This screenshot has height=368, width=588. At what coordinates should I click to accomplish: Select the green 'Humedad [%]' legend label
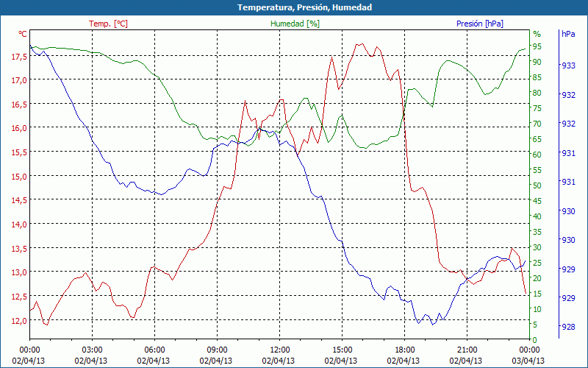pos(295,24)
